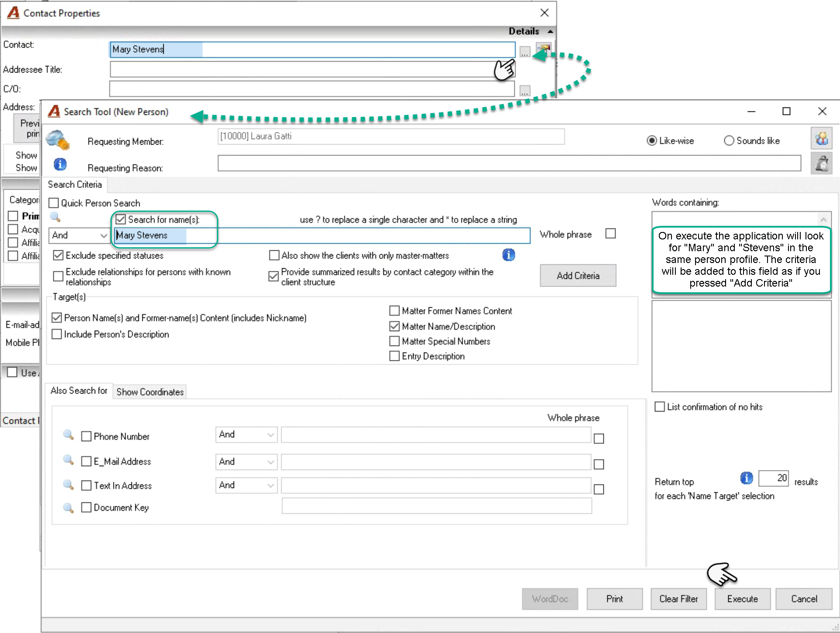840x633 pixels.
Task: Click the magnifier icon beside E_Mail Address
Action: point(68,460)
